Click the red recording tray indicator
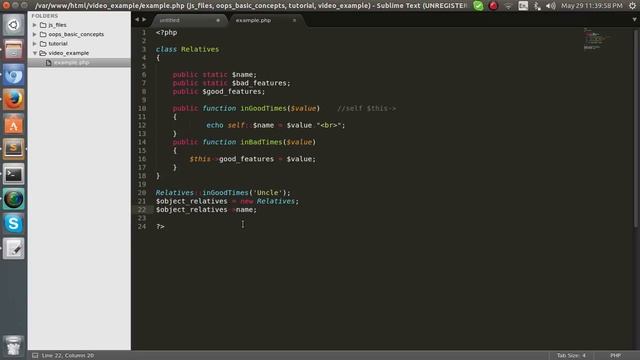 click(x=493, y=6)
